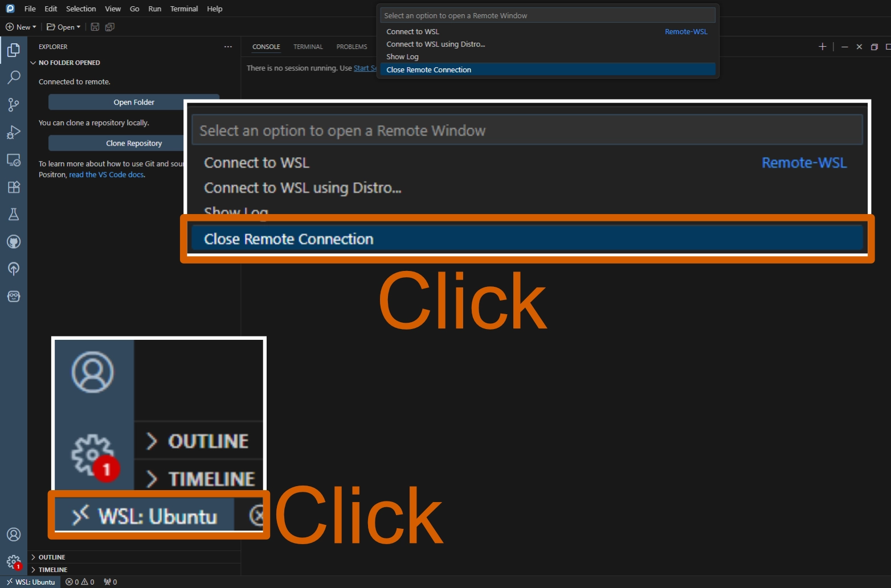Open the GitHub view in activity bar
Viewport: 891px width, 588px height.
coord(14,242)
